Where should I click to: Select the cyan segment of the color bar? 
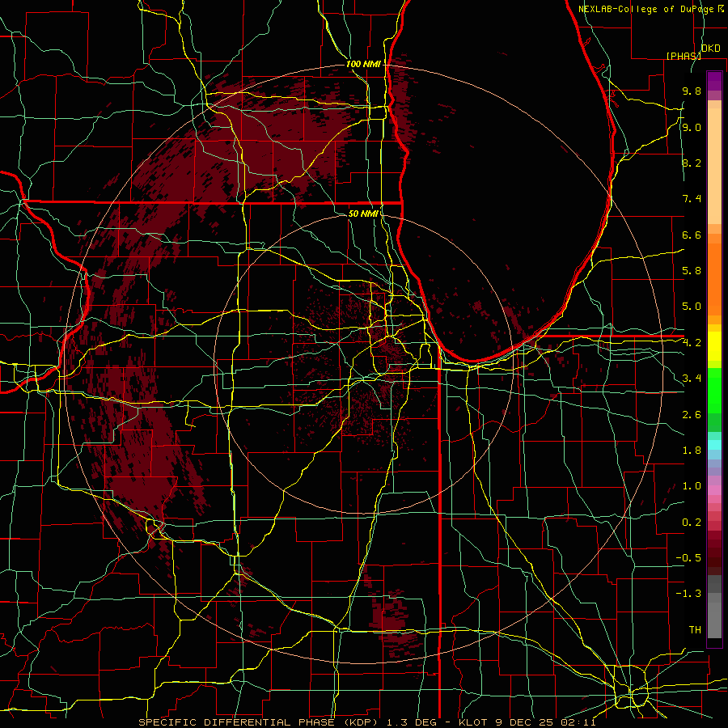coord(714,444)
